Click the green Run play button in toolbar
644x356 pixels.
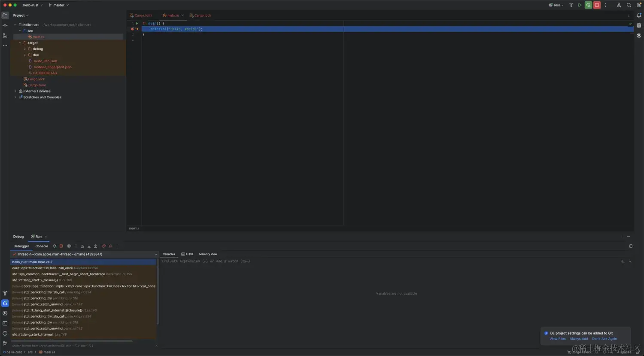pos(580,5)
